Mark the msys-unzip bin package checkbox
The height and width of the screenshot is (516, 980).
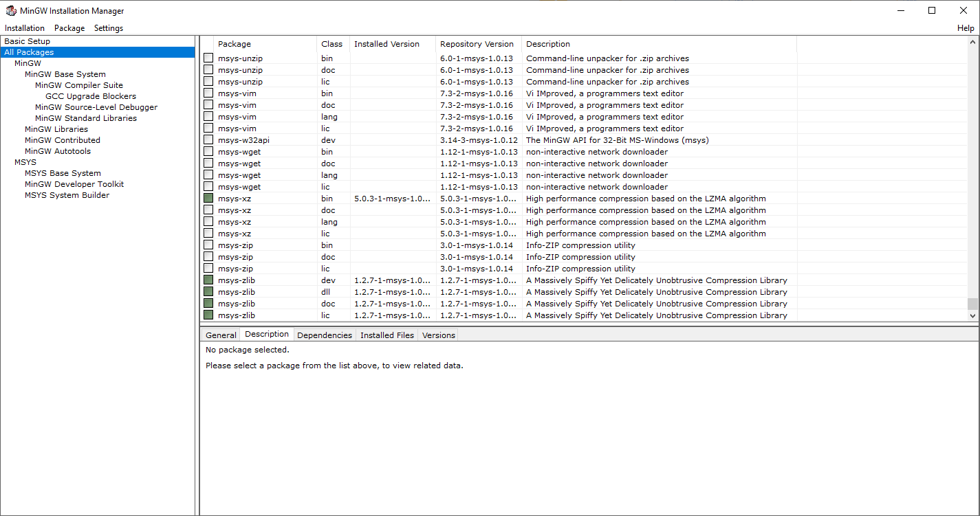pyautogui.click(x=208, y=58)
